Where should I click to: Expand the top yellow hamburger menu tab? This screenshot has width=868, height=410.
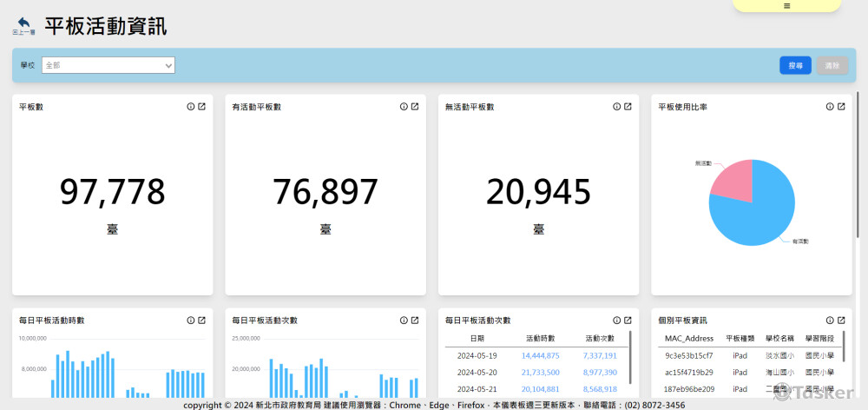(786, 6)
